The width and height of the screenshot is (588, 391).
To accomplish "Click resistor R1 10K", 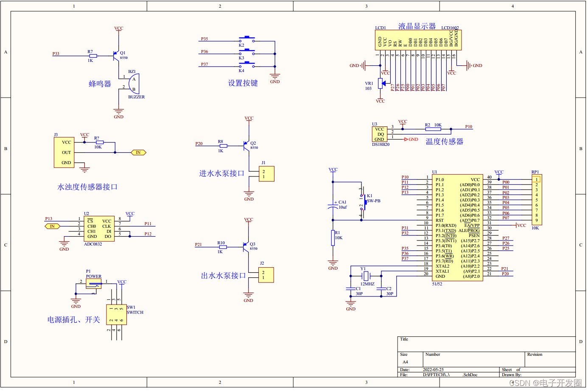I will pos(333,238).
